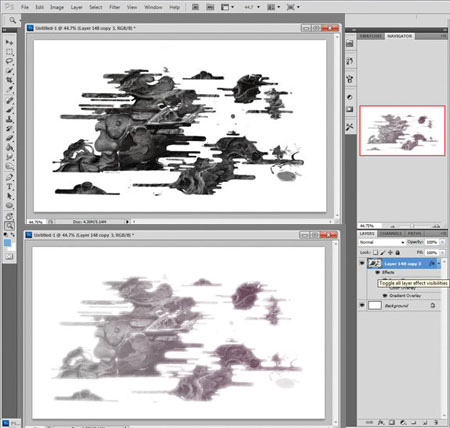The image size is (450, 428).
Task: Click the Launch Bridge button
Action: pyautogui.click(x=195, y=7)
